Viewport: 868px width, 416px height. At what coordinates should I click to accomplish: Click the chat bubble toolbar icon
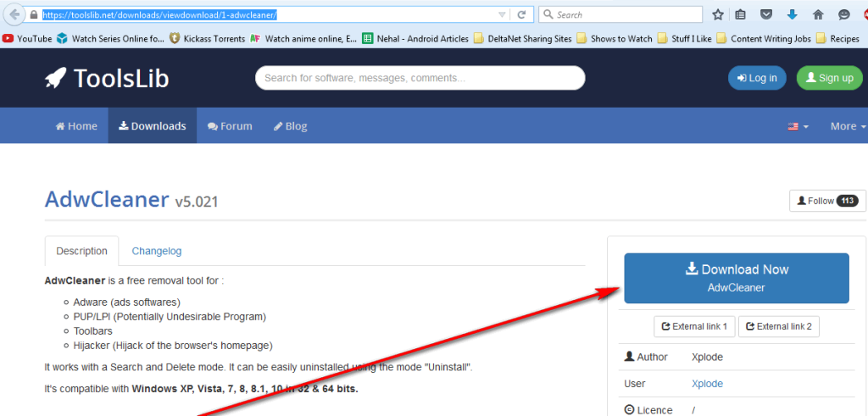(844, 15)
